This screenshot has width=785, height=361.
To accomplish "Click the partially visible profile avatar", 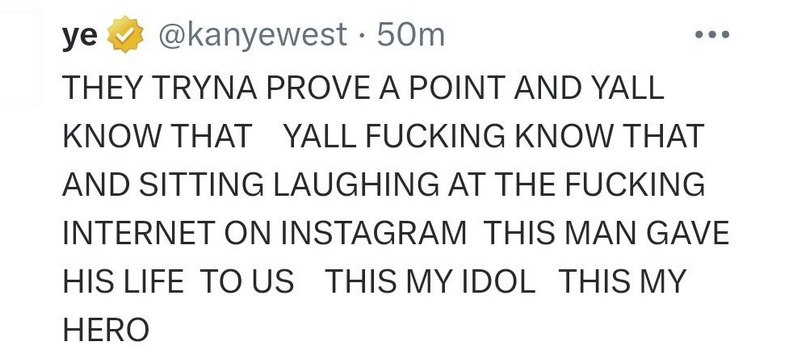I will tap(20, 58).
